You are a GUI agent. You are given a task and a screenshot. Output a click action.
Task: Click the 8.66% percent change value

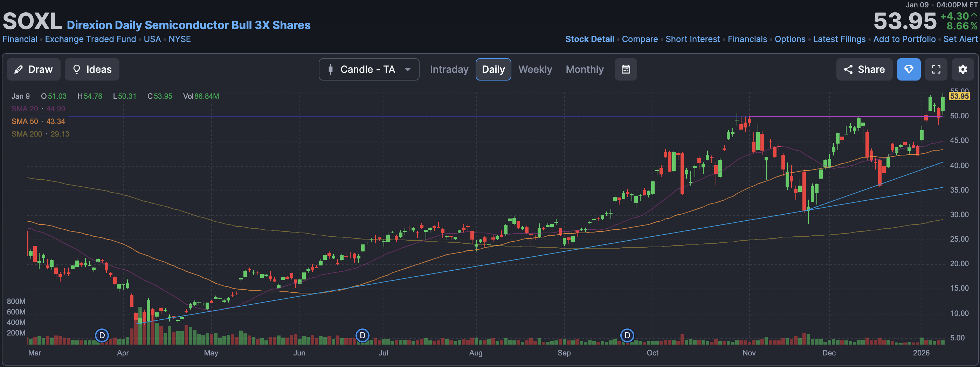[x=962, y=26]
